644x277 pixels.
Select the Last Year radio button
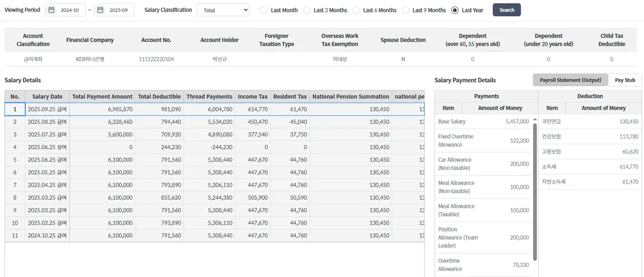pyautogui.click(x=455, y=10)
